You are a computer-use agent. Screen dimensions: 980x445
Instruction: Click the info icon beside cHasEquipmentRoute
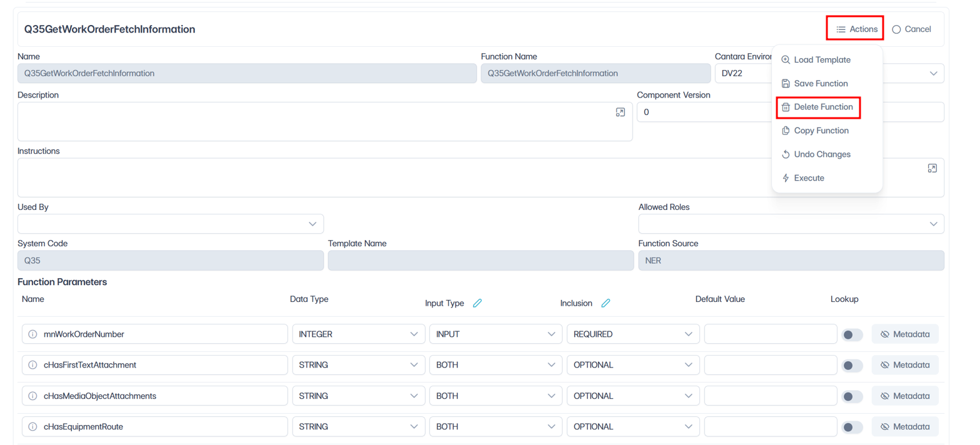pos(32,427)
